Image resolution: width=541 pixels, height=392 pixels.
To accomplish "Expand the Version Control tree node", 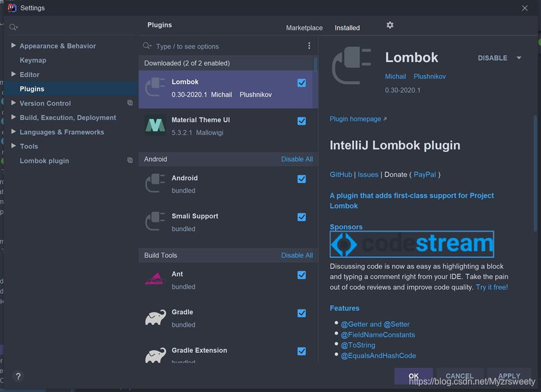I will click(13, 102).
